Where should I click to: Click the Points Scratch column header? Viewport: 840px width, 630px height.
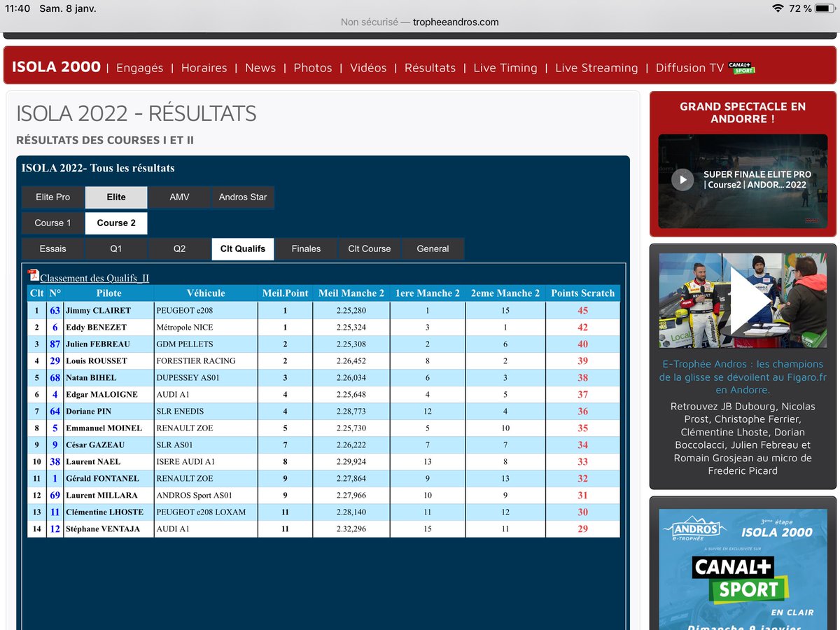pyautogui.click(x=583, y=293)
